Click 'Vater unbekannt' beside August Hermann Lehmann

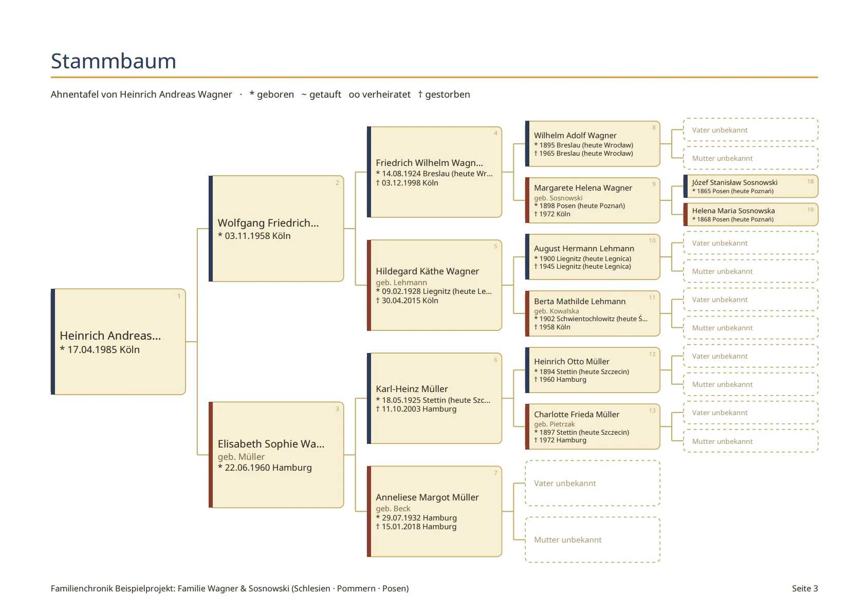click(x=751, y=243)
